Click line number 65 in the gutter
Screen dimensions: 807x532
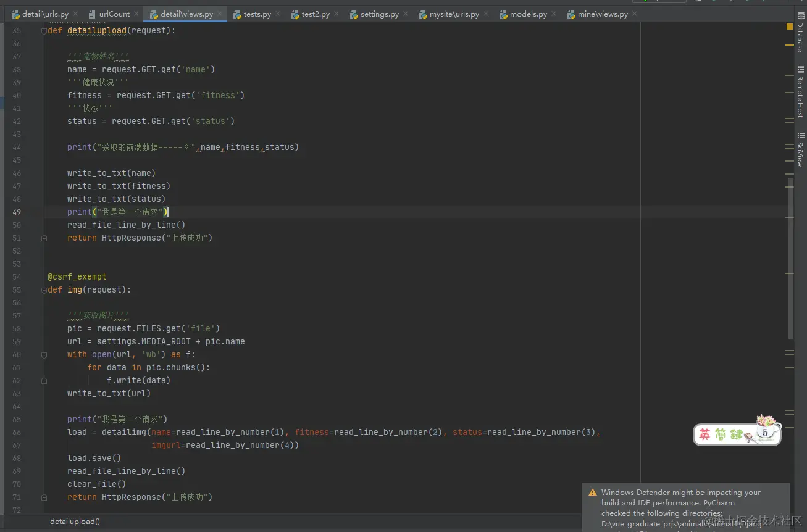[17, 419]
